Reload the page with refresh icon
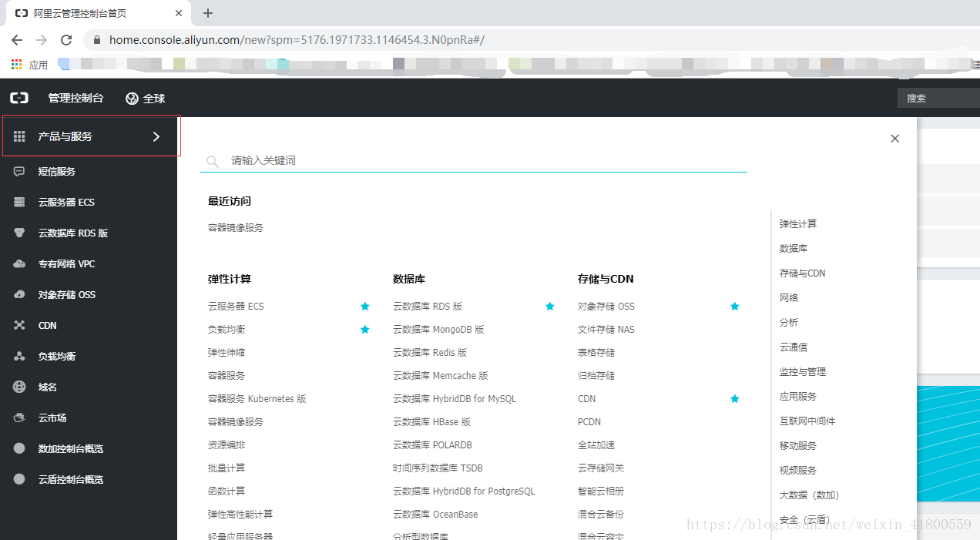 [66, 40]
